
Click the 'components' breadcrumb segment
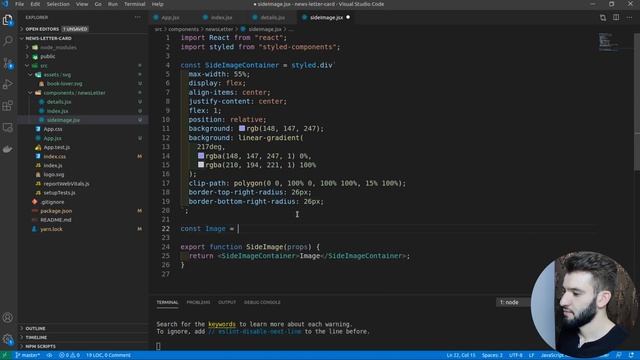tap(183, 29)
